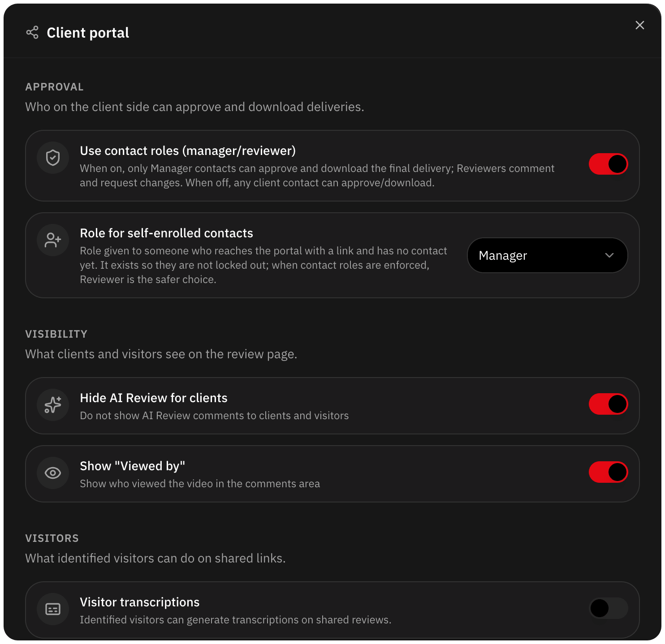Click the "Hide AI Review for clients" label

click(x=154, y=398)
